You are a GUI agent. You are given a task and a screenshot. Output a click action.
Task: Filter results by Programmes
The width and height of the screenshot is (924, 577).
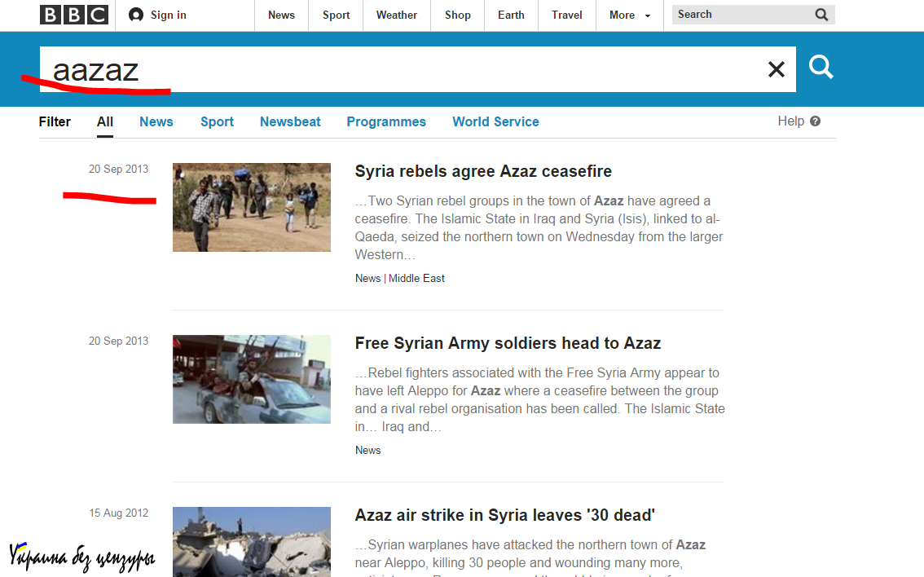click(386, 121)
